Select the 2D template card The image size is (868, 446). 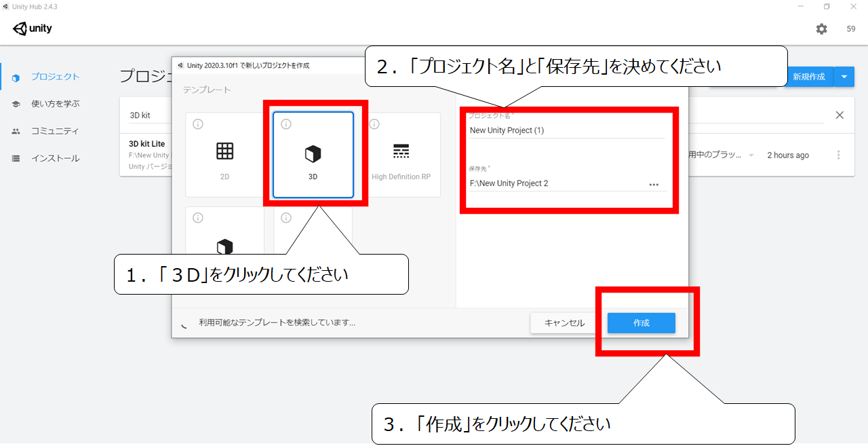coord(224,155)
